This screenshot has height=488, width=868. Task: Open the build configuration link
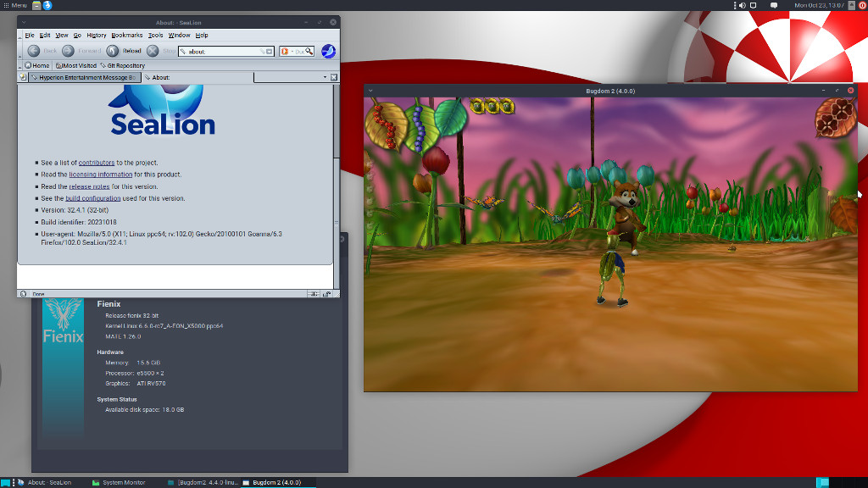pyautogui.click(x=93, y=198)
